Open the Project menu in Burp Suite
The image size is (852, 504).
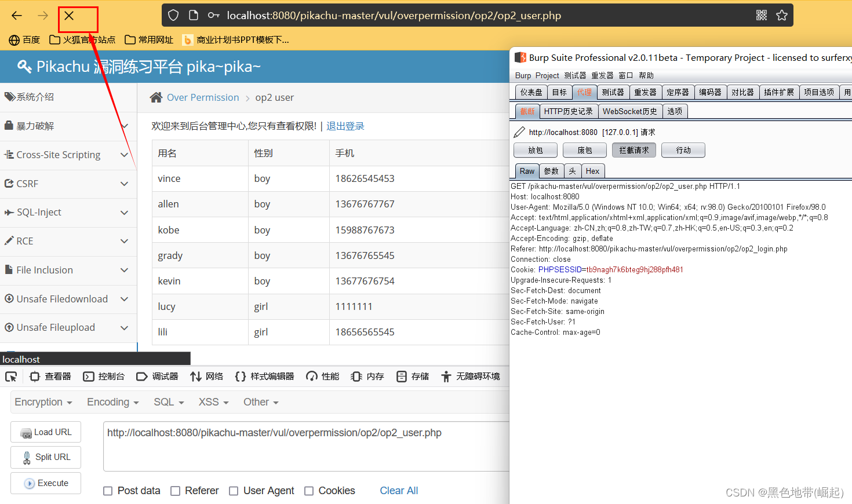[547, 75]
